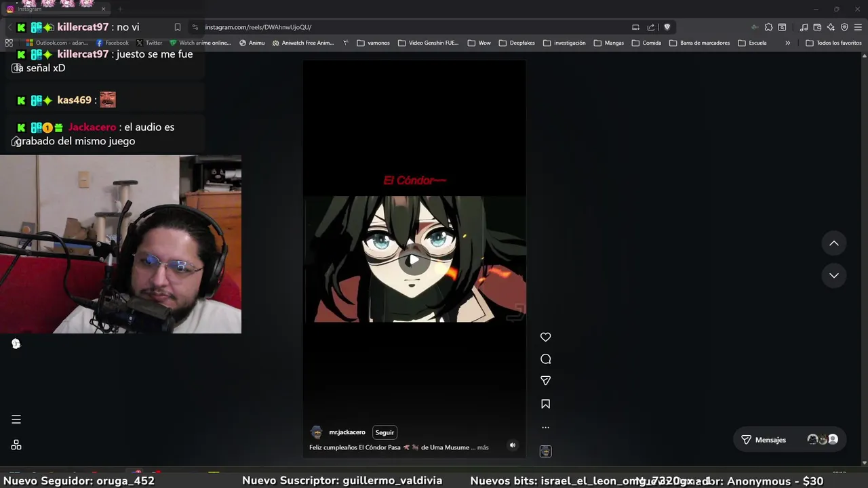Screen dimensions: 868x488
Task: Open Leo AI sparkle icon
Action: coord(831,27)
